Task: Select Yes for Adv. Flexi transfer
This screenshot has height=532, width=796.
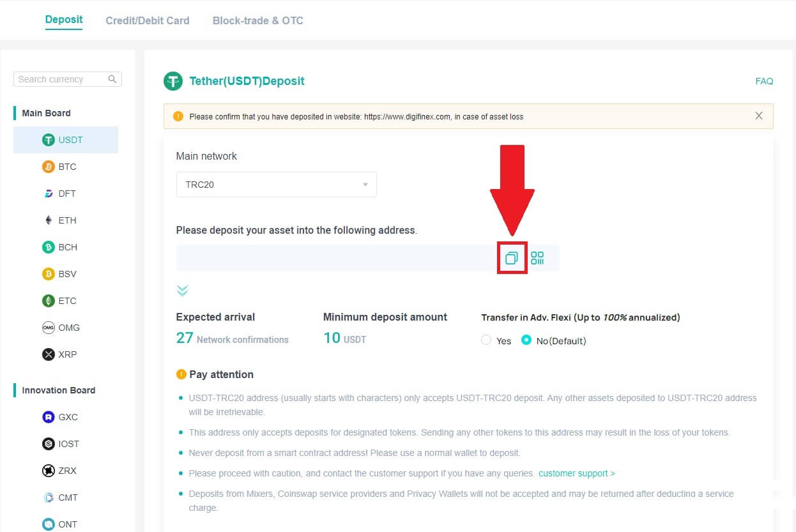Action: click(x=486, y=340)
